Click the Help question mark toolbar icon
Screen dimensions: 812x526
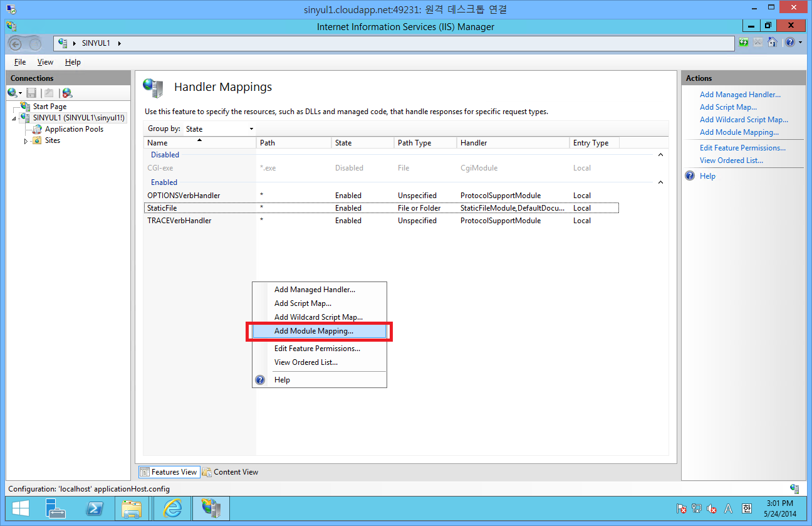(x=789, y=42)
